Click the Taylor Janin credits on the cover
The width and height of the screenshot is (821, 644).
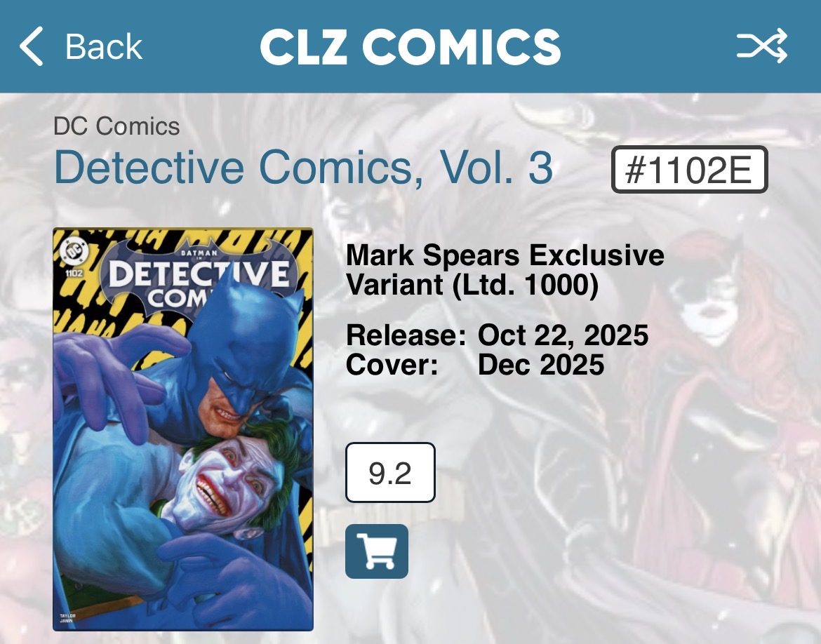click(x=67, y=618)
